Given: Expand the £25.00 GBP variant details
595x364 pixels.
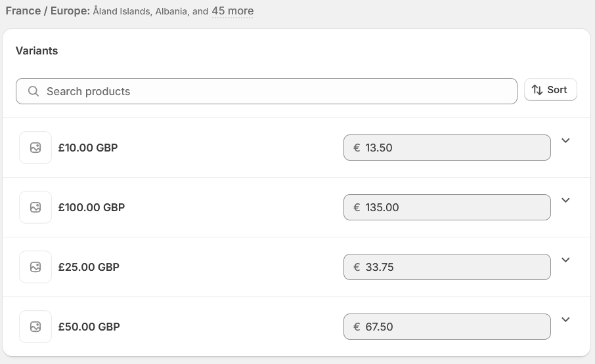Looking at the screenshot, I should click(x=565, y=260).
